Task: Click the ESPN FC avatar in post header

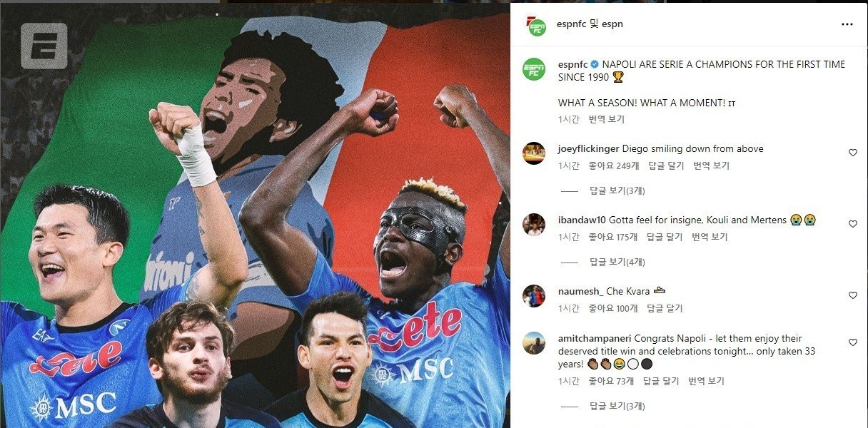Action: point(534,24)
